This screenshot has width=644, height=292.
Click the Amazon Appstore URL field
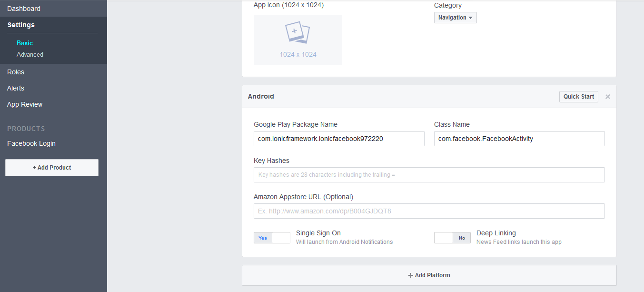428,211
